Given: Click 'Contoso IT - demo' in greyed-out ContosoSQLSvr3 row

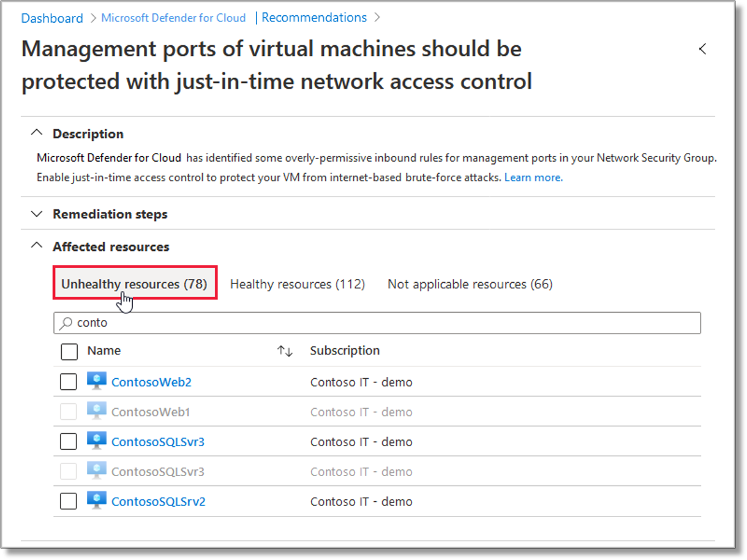Looking at the screenshot, I should pyautogui.click(x=361, y=472).
